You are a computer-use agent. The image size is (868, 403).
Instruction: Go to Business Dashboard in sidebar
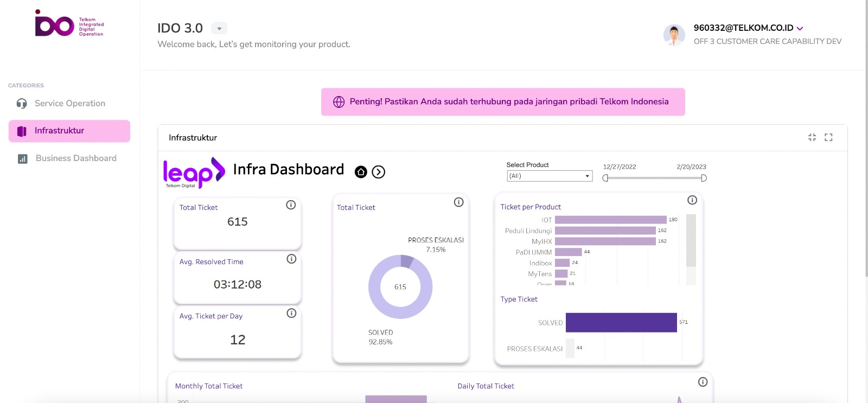75,158
